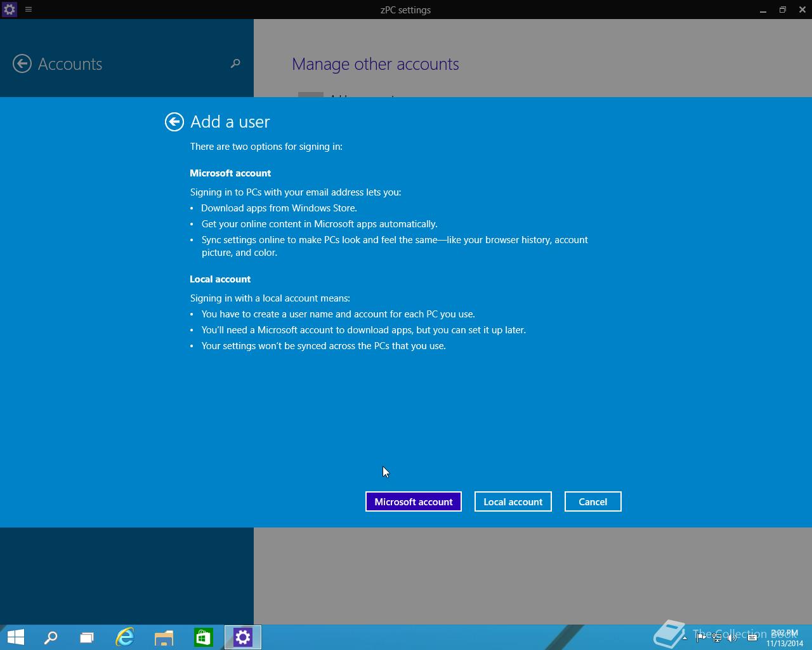The width and height of the screenshot is (812, 650).
Task: Open the hamburger menu in the title bar
Action: point(29,10)
